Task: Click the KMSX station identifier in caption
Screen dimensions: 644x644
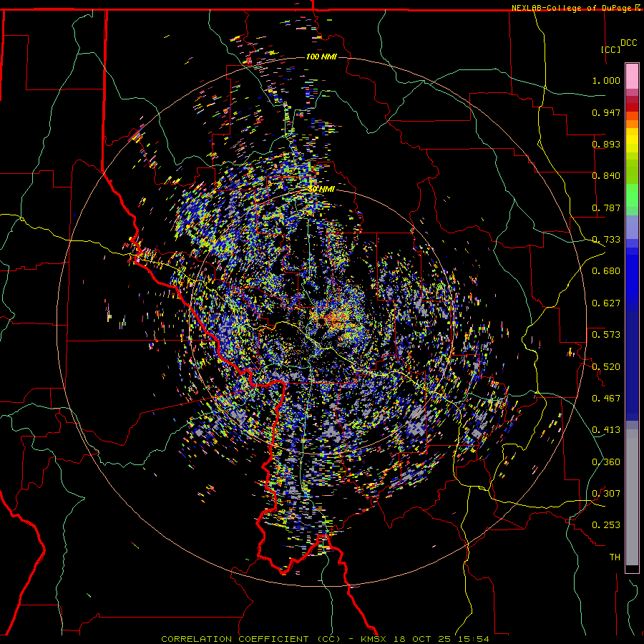Action: [x=374, y=639]
